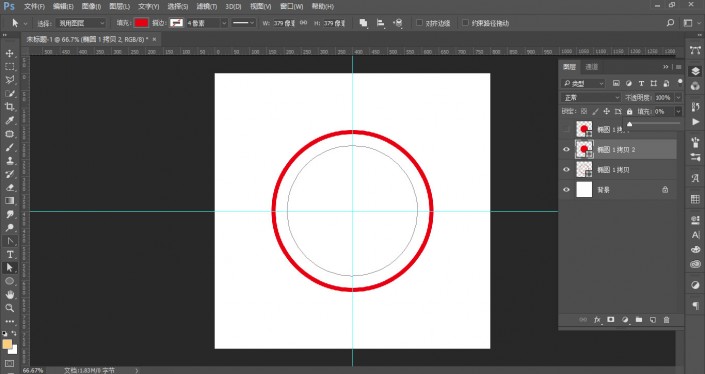This screenshot has height=374, width=705.
Task: Open Swatches grid panel icon in dock
Action: 695,199
